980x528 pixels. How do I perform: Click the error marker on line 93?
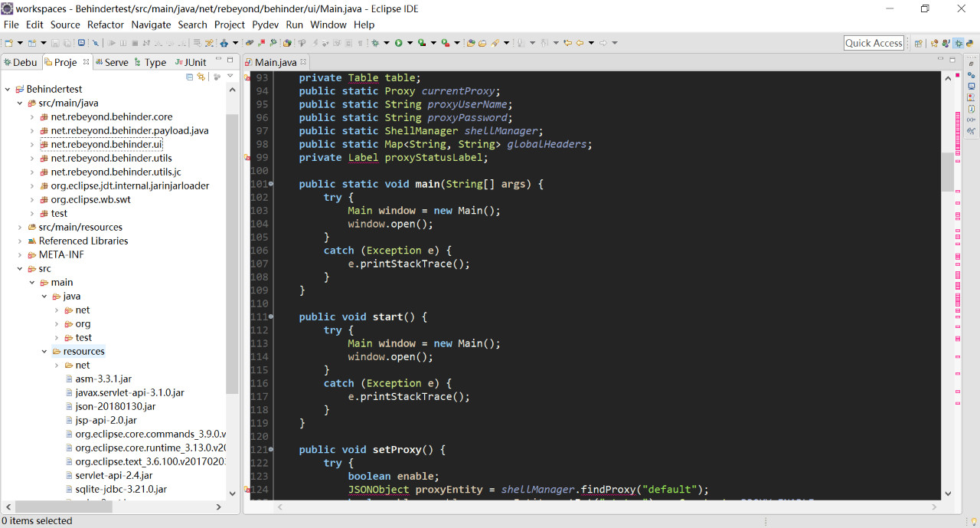pos(247,77)
